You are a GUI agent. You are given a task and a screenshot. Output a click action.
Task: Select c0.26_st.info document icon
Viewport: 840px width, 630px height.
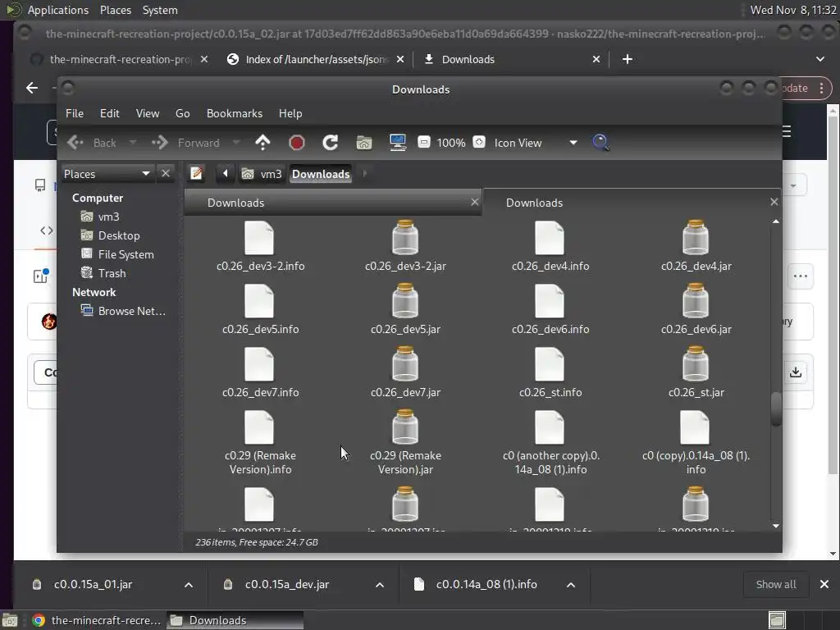550,364
